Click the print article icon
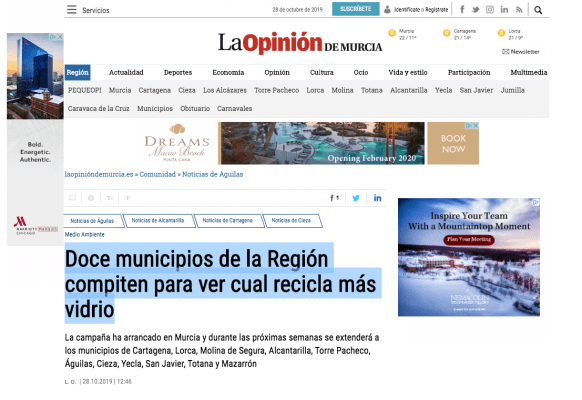The image size is (582, 400). pos(91,198)
